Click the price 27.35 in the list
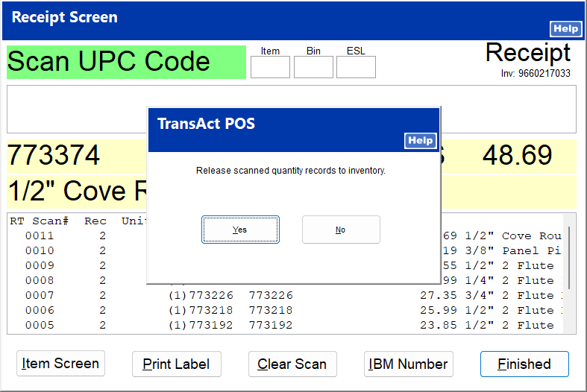This screenshot has height=392, width=587. click(x=439, y=296)
